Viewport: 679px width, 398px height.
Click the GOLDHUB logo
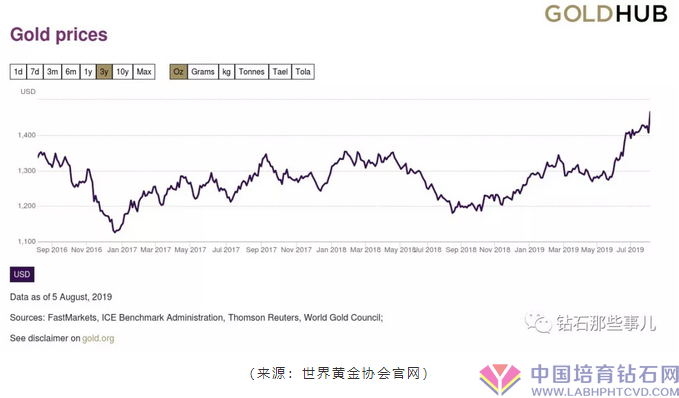(x=606, y=14)
